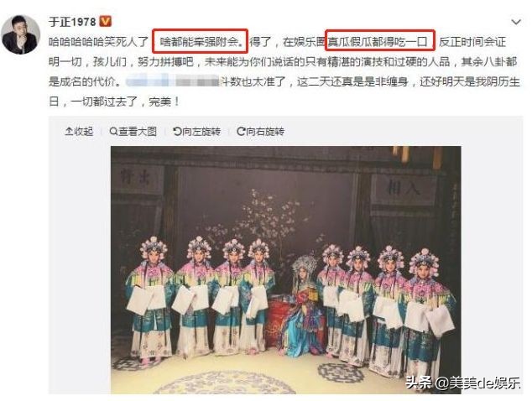Rotate image right with 向右旋转
Image resolution: width=532 pixels, height=401 pixels.
pos(261,132)
